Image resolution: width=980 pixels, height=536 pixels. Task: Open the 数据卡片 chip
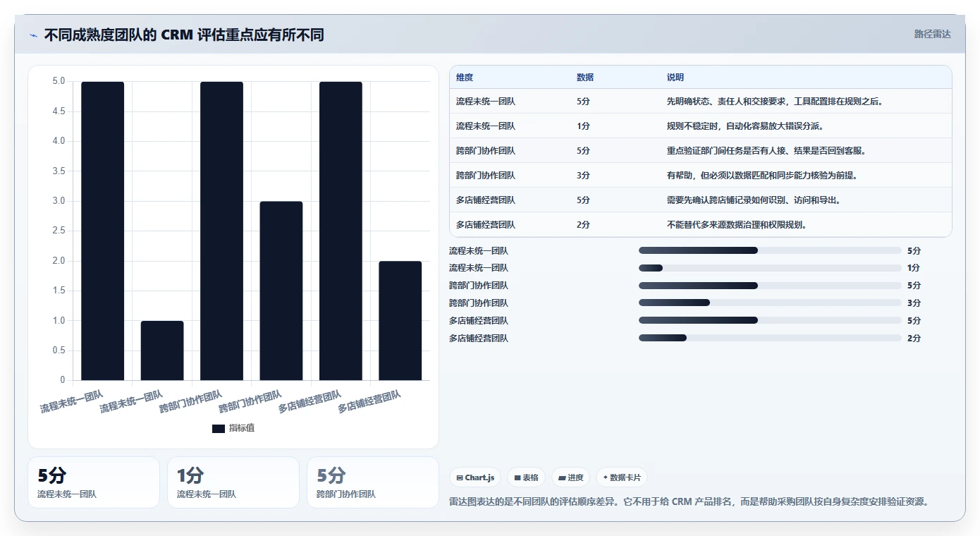pyautogui.click(x=622, y=477)
